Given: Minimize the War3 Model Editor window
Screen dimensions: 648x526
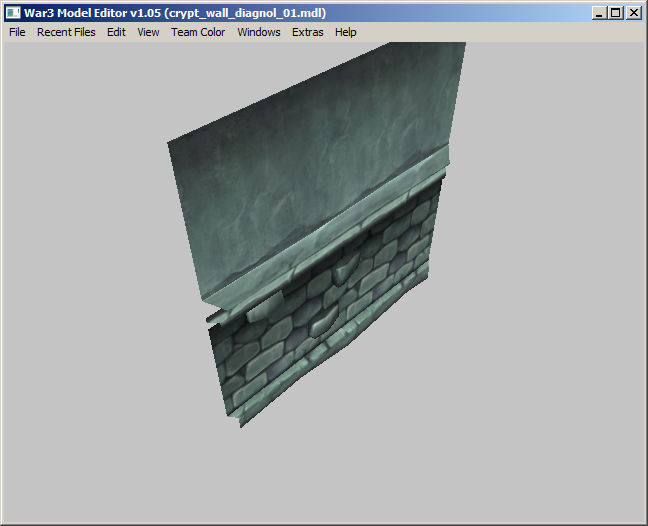Looking at the screenshot, I should (599, 13).
